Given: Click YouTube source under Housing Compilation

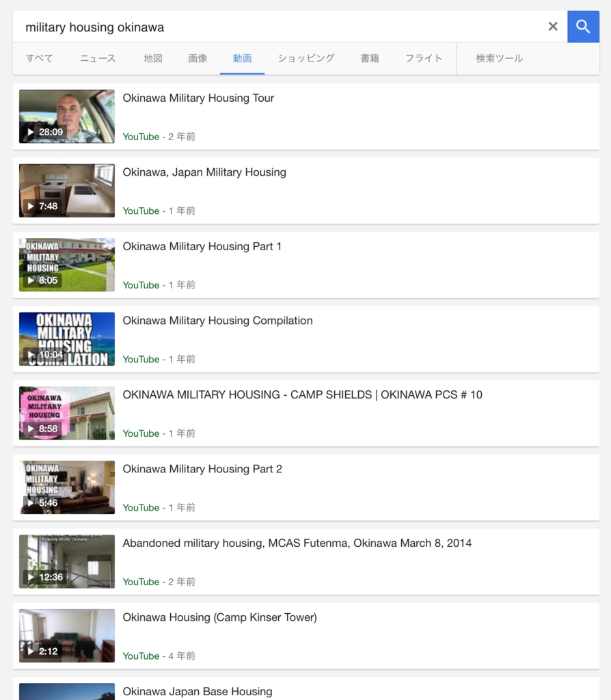Looking at the screenshot, I should [x=141, y=359].
